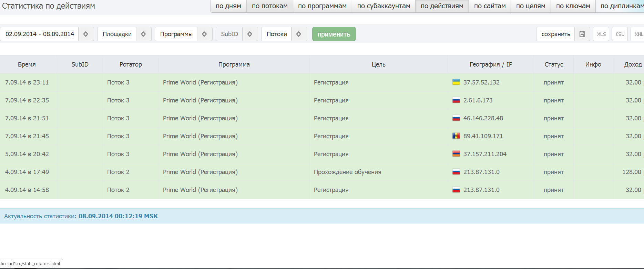Screen dimensions: 644x269
Task: Click time cell 7.09.14 в 23:11
Action: (x=27, y=82)
